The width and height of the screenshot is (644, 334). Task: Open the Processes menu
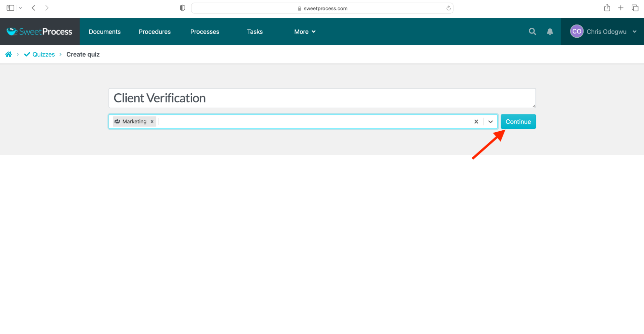point(205,32)
